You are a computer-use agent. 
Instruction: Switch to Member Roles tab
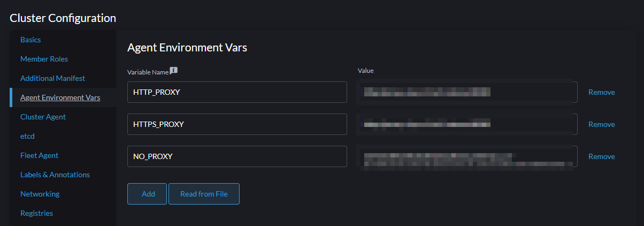pyautogui.click(x=44, y=59)
